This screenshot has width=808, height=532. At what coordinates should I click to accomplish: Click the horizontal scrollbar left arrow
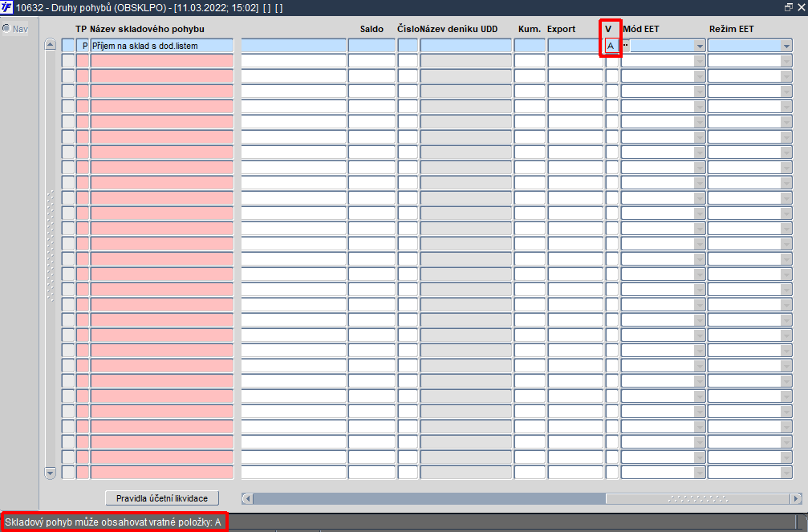(x=247, y=498)
